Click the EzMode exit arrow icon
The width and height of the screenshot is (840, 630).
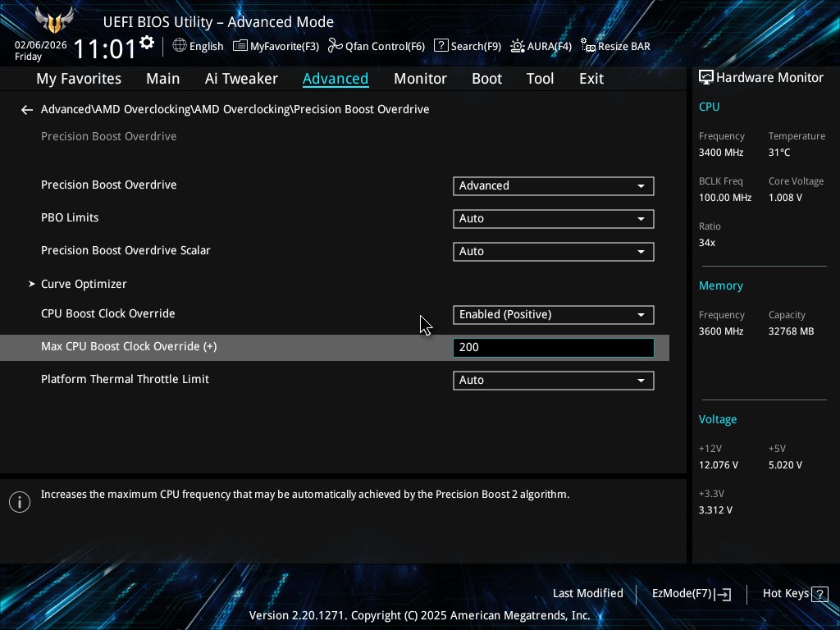click(x=723, y=594)
